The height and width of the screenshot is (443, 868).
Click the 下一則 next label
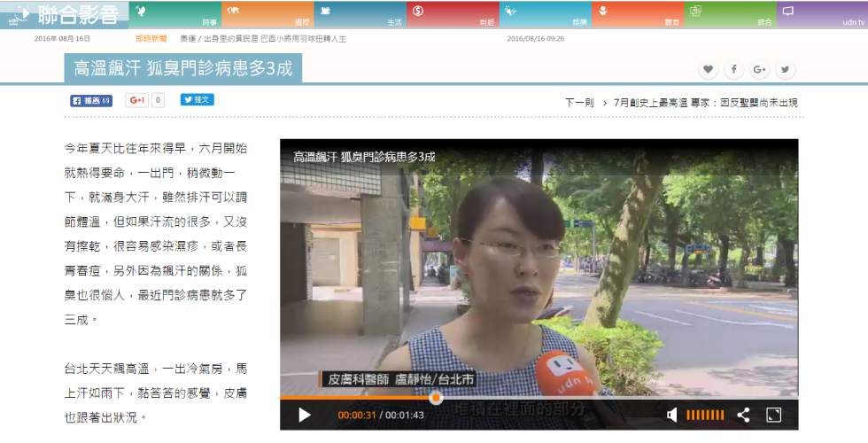[579, 103]
